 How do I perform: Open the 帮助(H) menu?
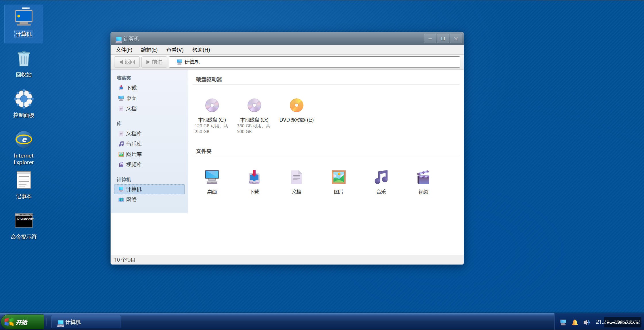(201, 50)
